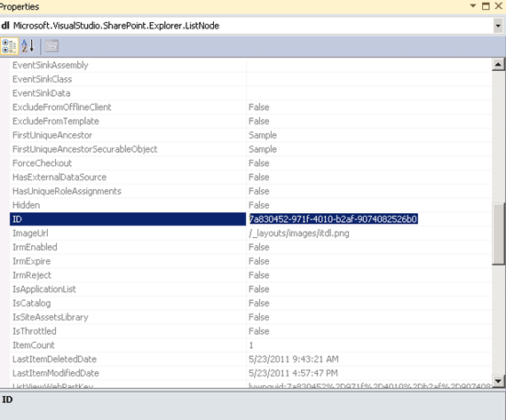
Task: Select the IsThrottled property
Action: pos(35,331)
